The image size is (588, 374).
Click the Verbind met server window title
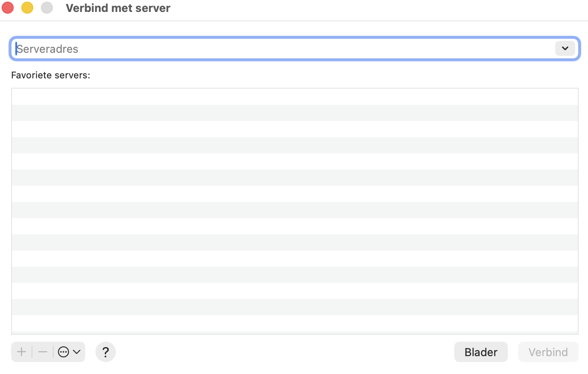[118, 8]
